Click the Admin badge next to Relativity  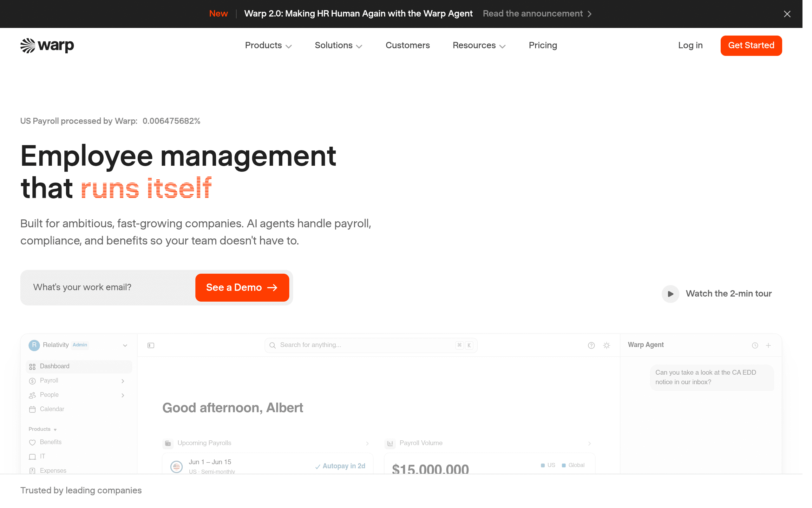(80, 345)
